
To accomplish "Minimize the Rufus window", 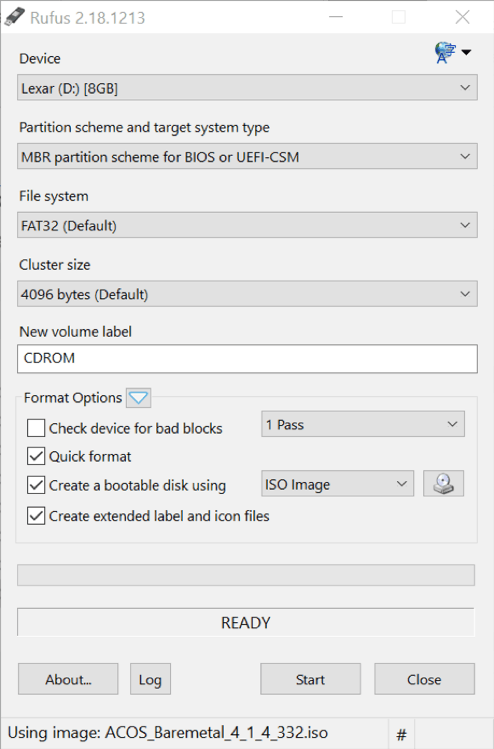I will click(x=336, y=17).
